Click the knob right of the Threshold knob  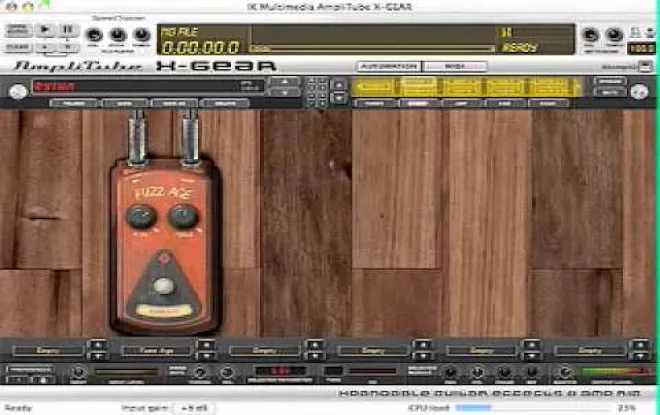pyautogui.click(x=226, y=372)
